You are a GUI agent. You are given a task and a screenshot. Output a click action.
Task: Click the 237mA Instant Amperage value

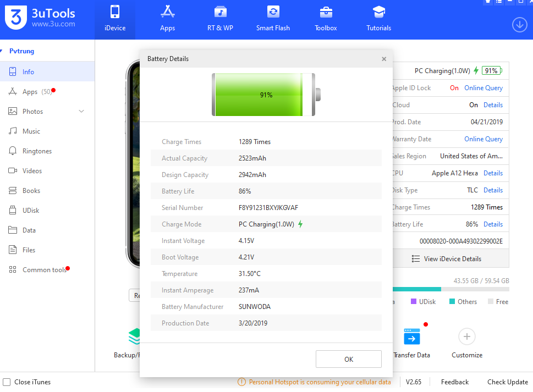249,290
